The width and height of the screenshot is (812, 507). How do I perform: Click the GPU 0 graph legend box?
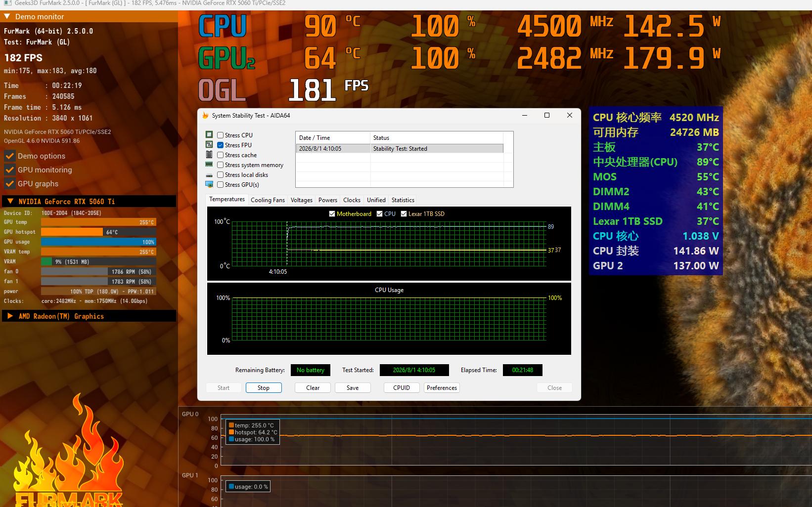(253, 432)
